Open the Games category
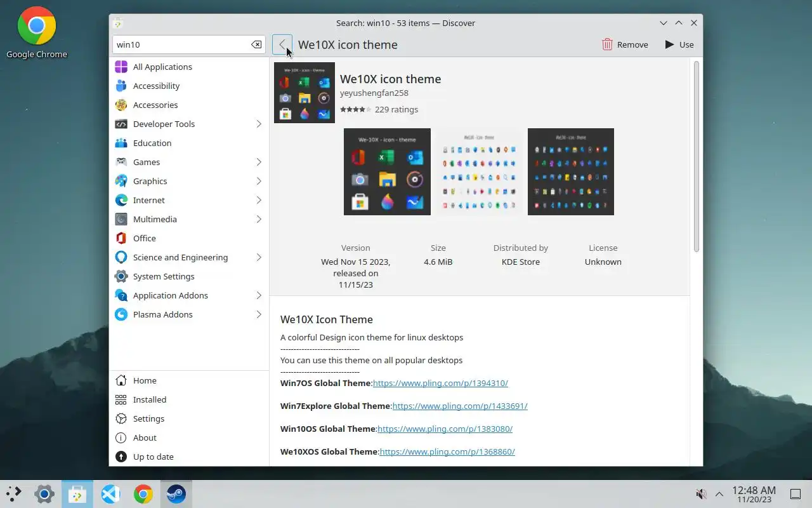The width and height of the screenshot is (812, 508). tap(189, 162)
